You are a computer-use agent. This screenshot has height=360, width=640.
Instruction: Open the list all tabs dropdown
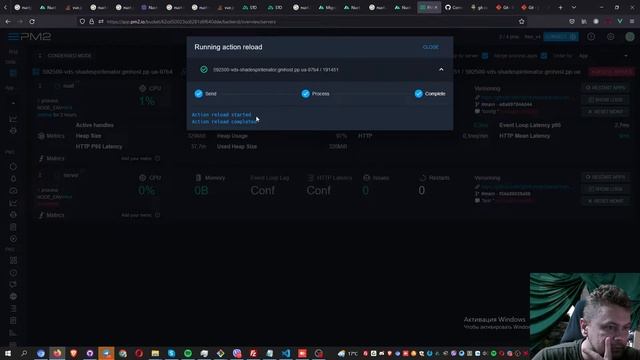574,7
